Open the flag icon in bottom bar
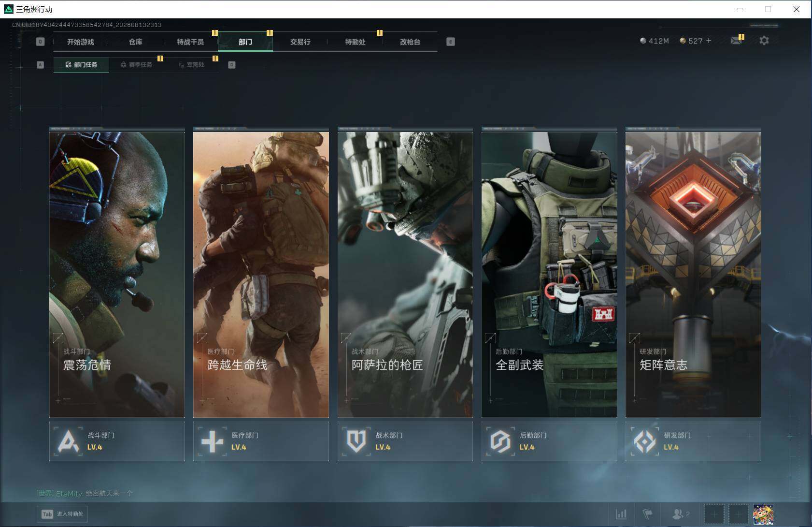The width and height of the screenshot is (812, 527). (x=647, y=514)
